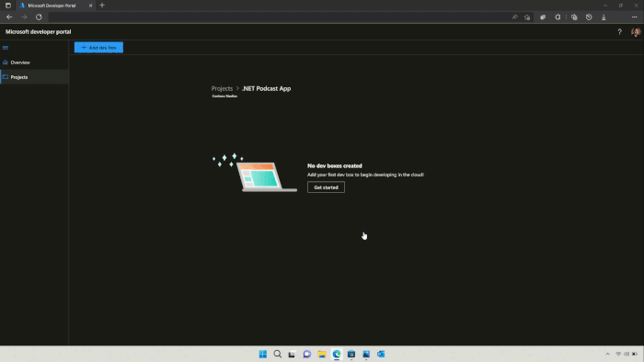Open browser history icon
This screenshot has width=644, height=362.
[589, 17]
